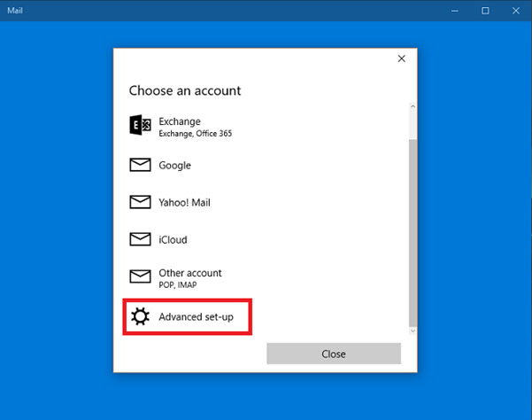Image resolution: width=532 pixels, height=420 pixels.
Task: Click the Other account envelope icon
Action: click(x=140, y=276)
